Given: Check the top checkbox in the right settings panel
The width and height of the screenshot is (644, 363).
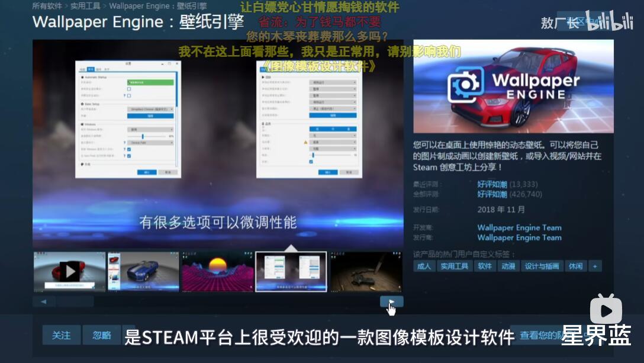Looking at the screenshot, I should [x=311, y=162].
